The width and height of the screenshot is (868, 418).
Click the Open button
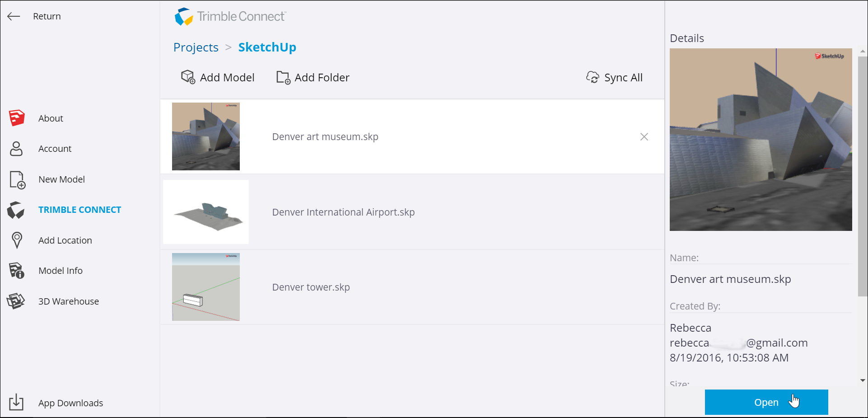(x=766, y=402)
